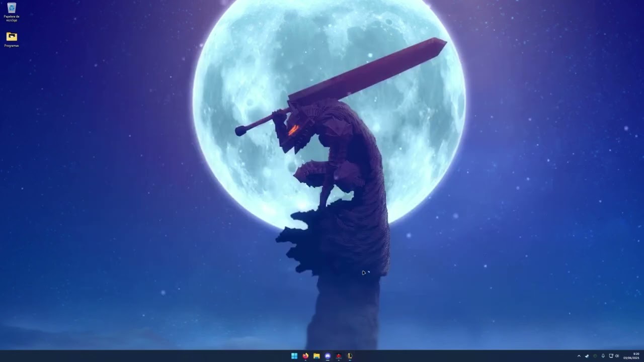The image size is (644, 362).
Task: Select the Programas folder on the desktop
Action: pyautogui.click(x=12, y=39)
